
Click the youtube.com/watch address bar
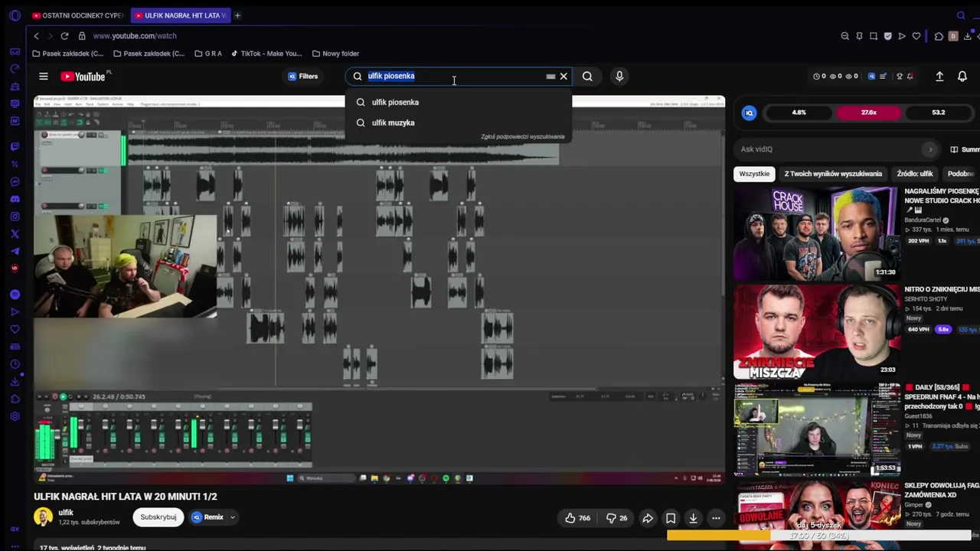135,36
